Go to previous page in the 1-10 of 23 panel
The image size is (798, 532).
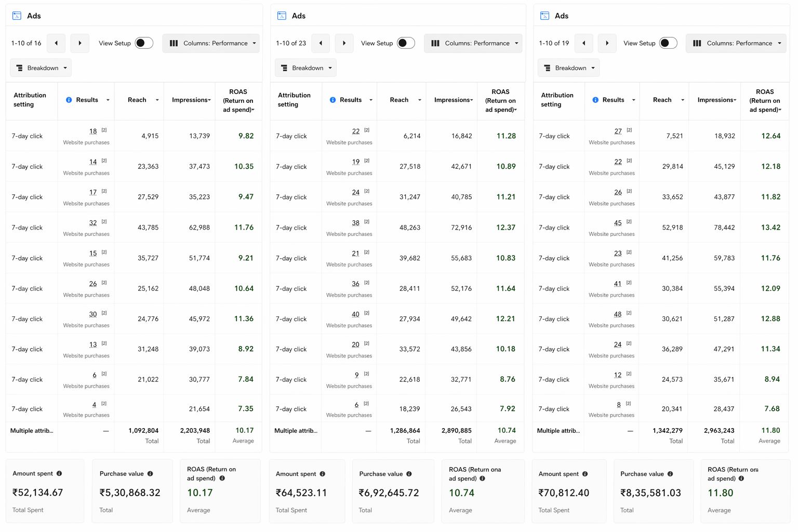321,43
